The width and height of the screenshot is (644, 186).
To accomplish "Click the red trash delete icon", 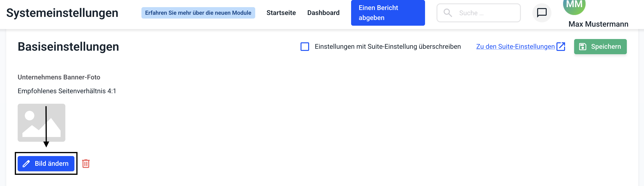I will pos(86,164).
